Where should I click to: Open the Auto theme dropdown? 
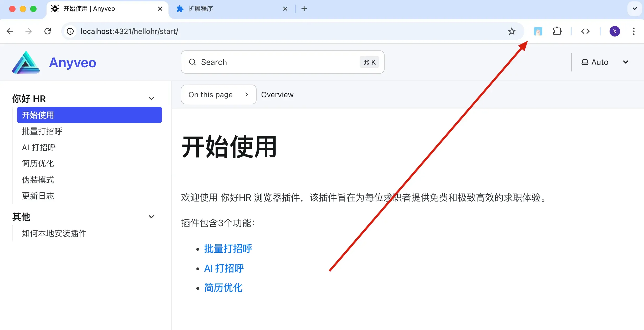click(604, 62)
